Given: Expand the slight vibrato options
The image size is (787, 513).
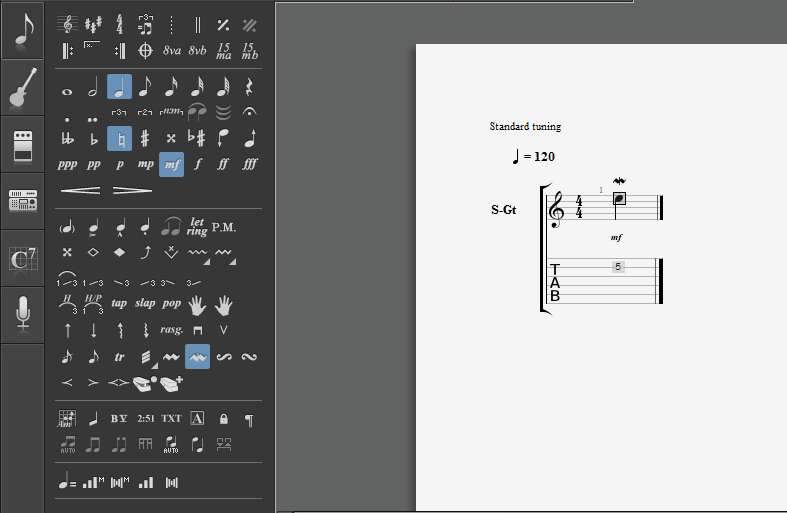Looking at the screenshot, I should point(207,260).
